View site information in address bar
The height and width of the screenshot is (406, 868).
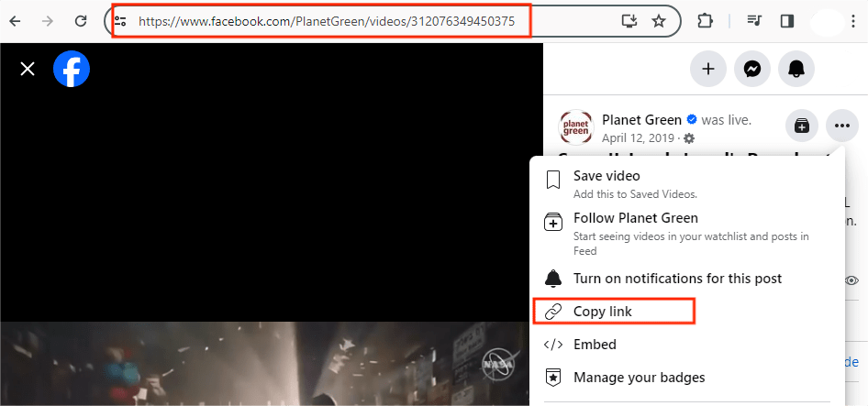(x=120, y=20)
